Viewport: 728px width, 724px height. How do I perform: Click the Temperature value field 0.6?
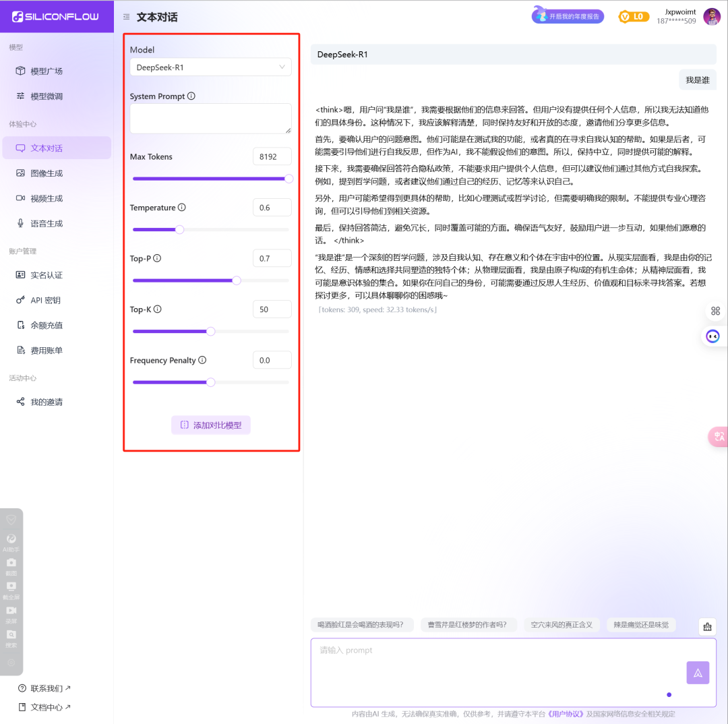tap(272, 208)
